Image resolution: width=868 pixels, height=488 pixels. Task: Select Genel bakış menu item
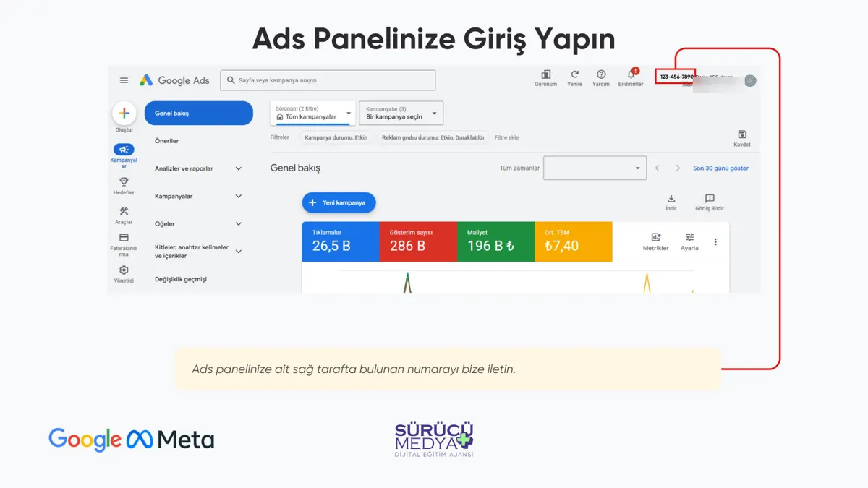[x=199, y=114]
